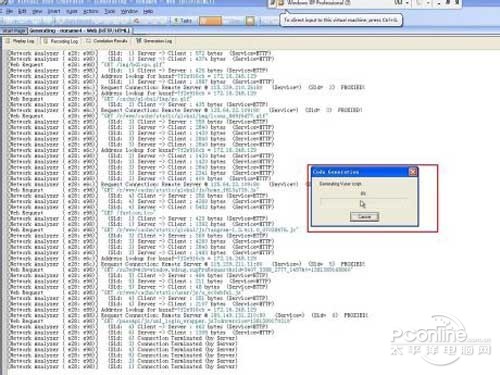The image size is (500, 375).
Task: Close the Code Generation dialog with X
Action: (412, 172)
